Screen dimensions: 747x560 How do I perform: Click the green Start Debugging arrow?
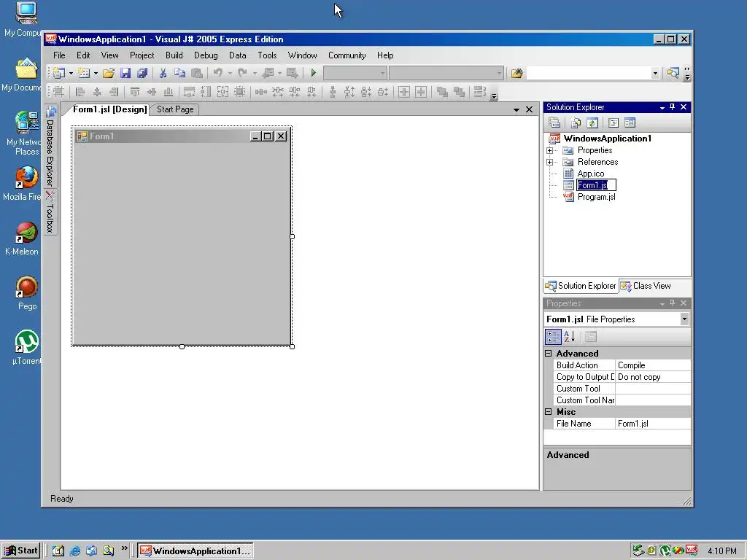point(314,73)
